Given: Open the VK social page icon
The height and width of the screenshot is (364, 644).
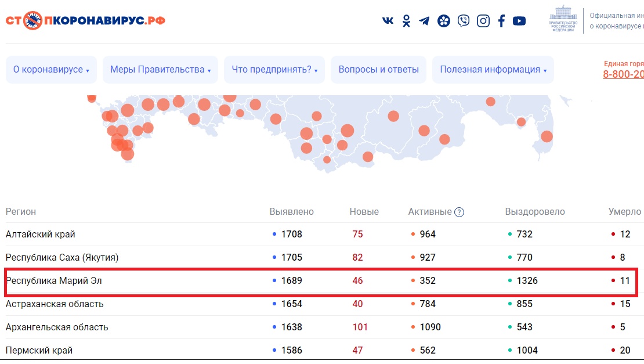Looking at the screenshot, I should point(388,21).
